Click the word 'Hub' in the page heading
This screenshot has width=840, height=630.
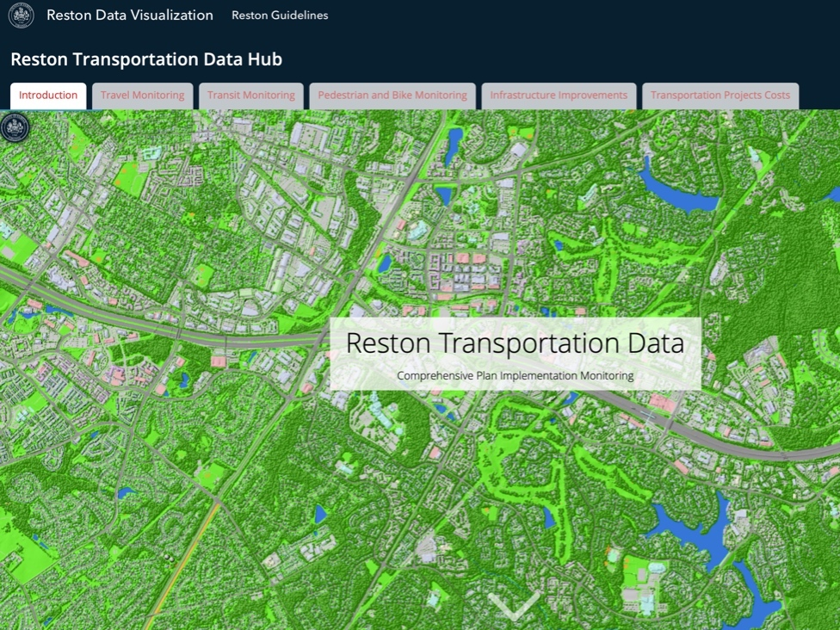pos(263,59)
